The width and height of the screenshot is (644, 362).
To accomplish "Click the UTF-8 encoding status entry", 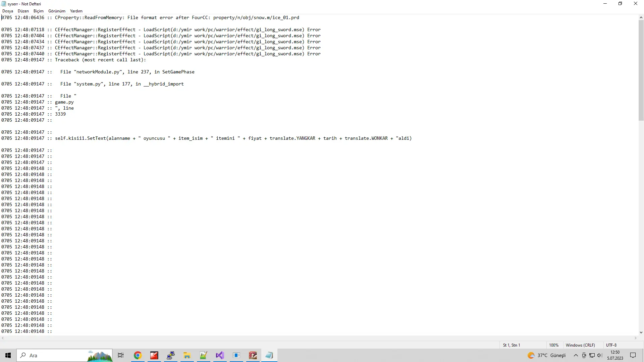I will tap(611, 345).
